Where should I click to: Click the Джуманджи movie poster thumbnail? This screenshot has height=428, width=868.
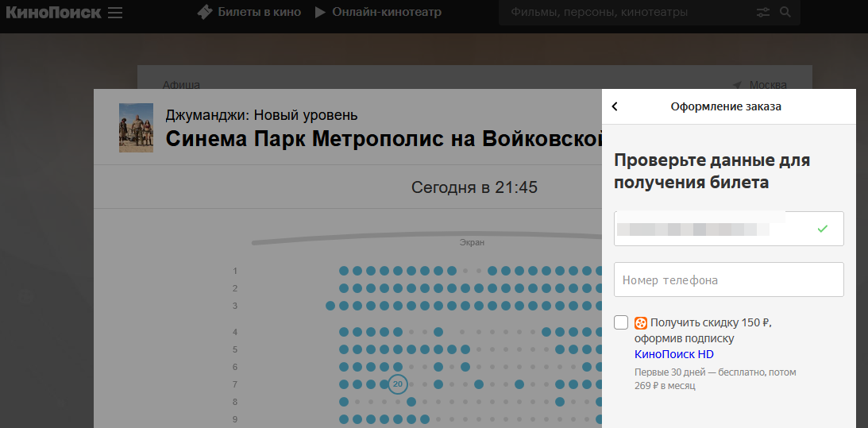pyautogui.click(x=136, y=128)
